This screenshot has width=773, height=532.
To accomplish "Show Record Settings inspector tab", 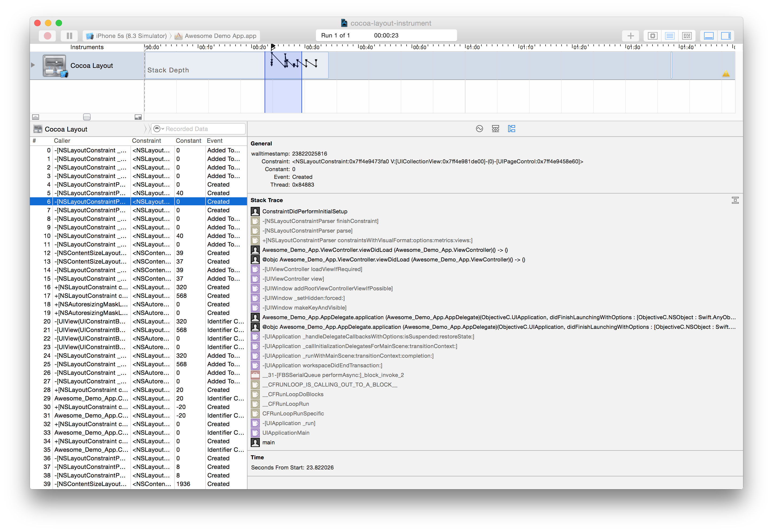I will pos(479,129).
